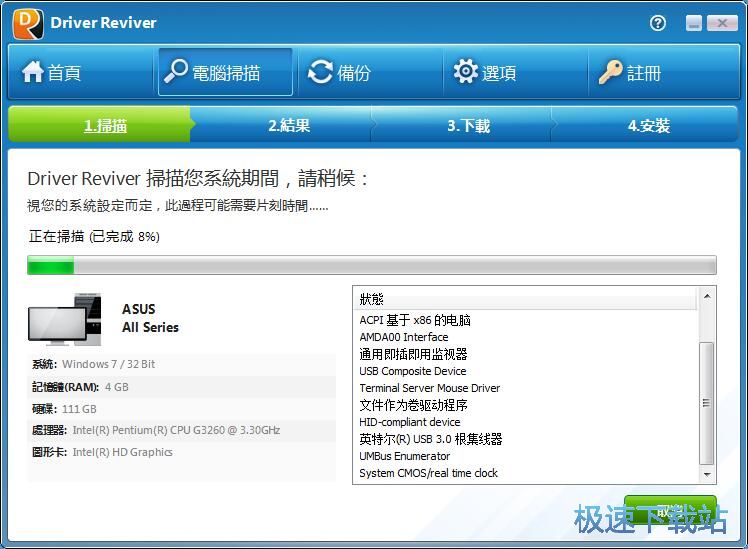Click the status list scroll down arrow
The height and width of the screenshot is (549, 748).
707,474
